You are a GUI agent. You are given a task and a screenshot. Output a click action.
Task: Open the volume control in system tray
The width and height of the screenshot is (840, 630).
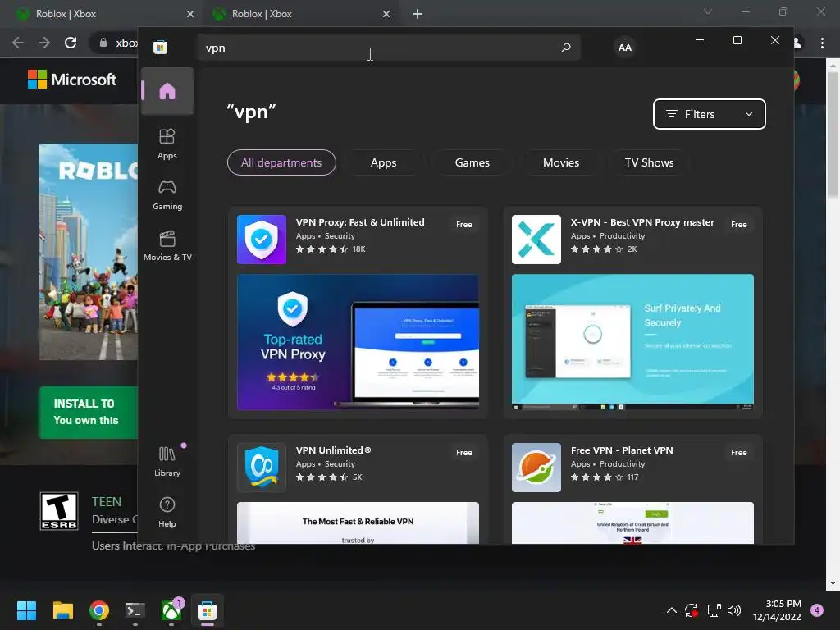(734, 610)
